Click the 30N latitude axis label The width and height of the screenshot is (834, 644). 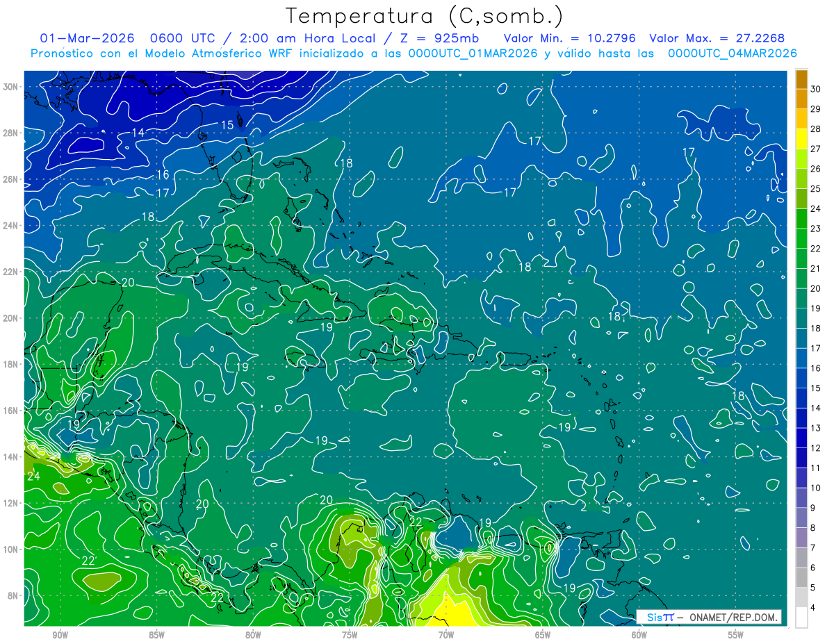click(x=11, y=86)
